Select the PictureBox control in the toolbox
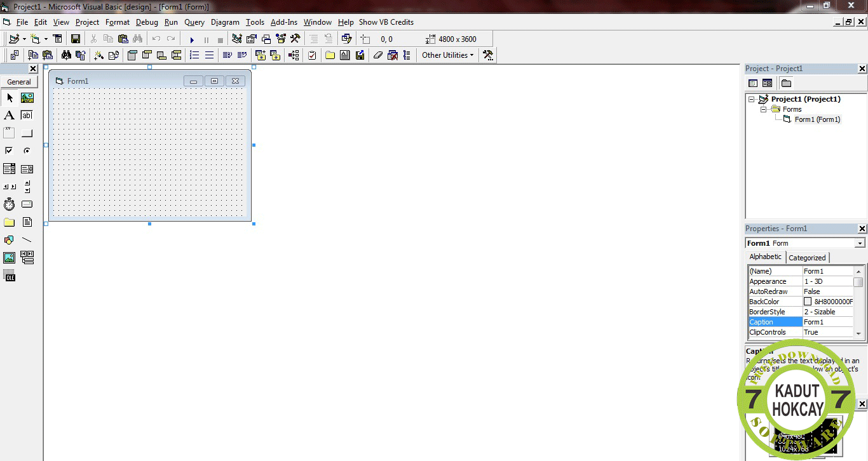Image resolution: width=868 pixels, height=461 pixels. point(27,98)
